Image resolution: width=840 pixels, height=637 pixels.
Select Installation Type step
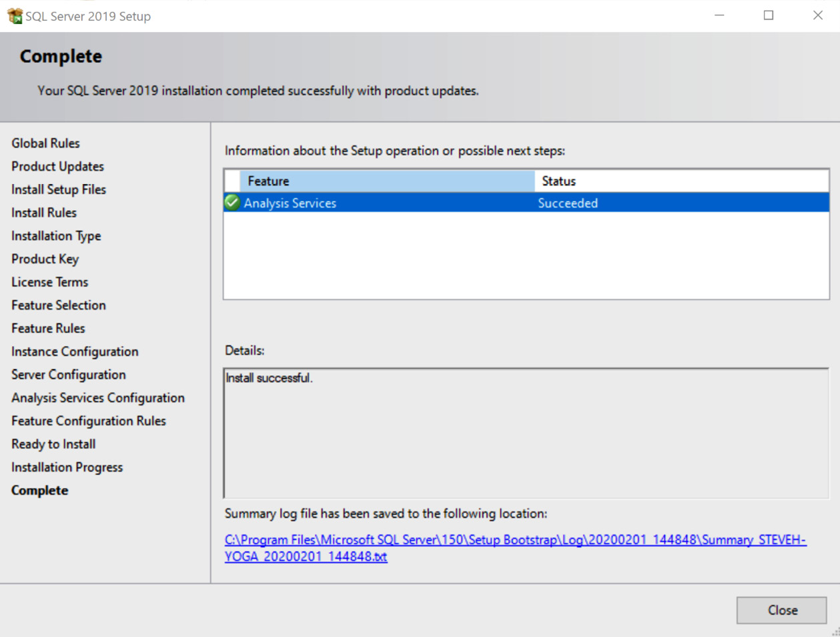[x=56, y=236]
